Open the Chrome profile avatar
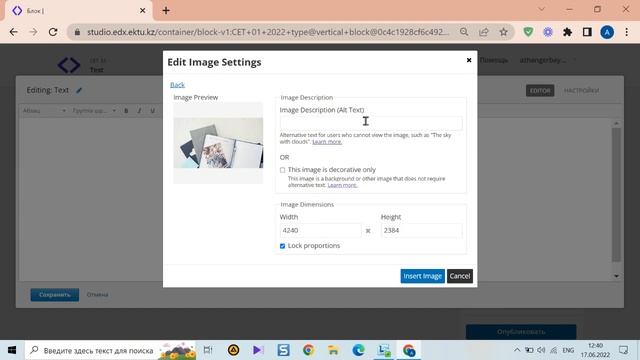This screenshot has width=640, height=360. [x=607, y=32]
